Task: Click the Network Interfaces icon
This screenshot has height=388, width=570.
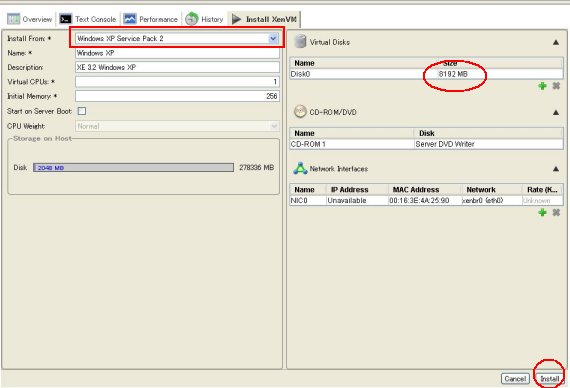Action: [x=300, y=168]
